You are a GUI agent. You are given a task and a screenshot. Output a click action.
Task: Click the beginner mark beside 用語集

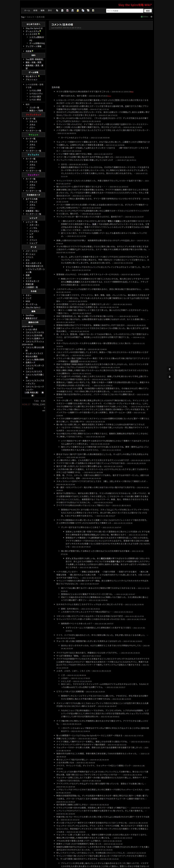pos(33,51)
